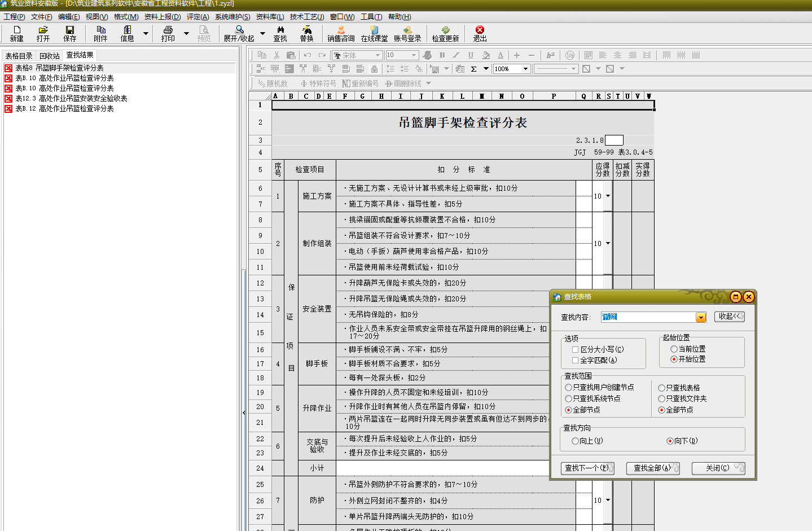Screen dimensions: 812x531
Task: Select 只查找文件夹 radio option
Action: coord(661,398)
